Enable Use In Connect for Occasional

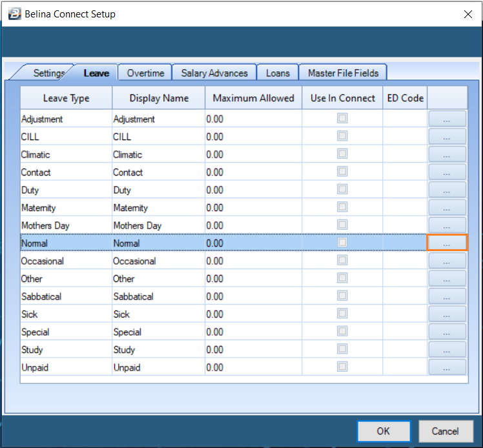point(342,260)
